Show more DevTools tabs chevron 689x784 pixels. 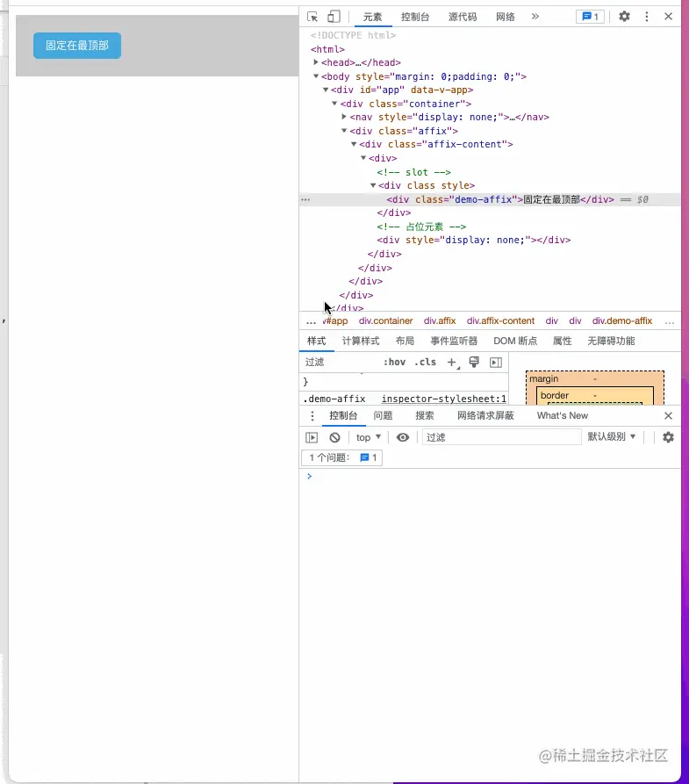pos(535,17)
